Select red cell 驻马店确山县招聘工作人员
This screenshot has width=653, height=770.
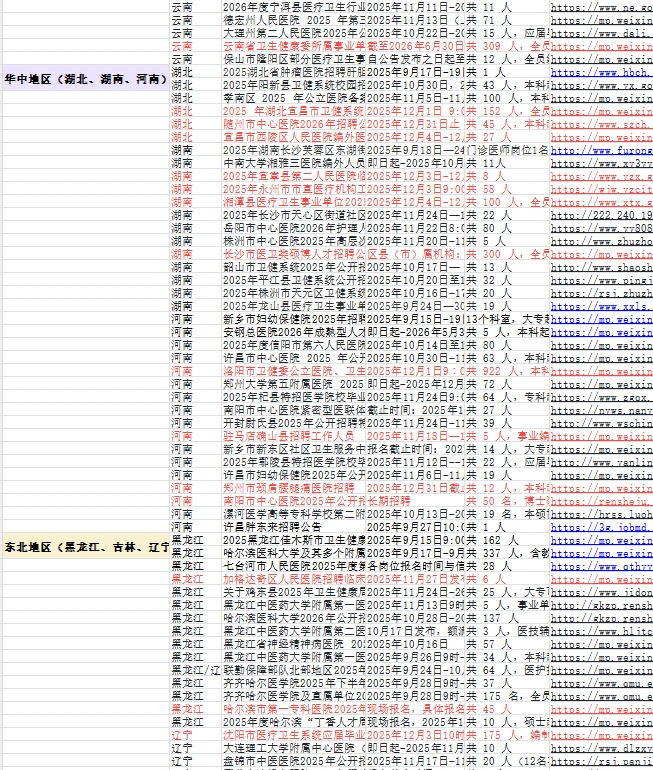294,436
